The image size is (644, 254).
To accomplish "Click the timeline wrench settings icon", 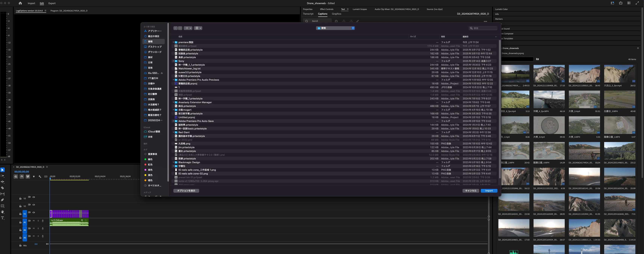I will (x=40, y=177).
